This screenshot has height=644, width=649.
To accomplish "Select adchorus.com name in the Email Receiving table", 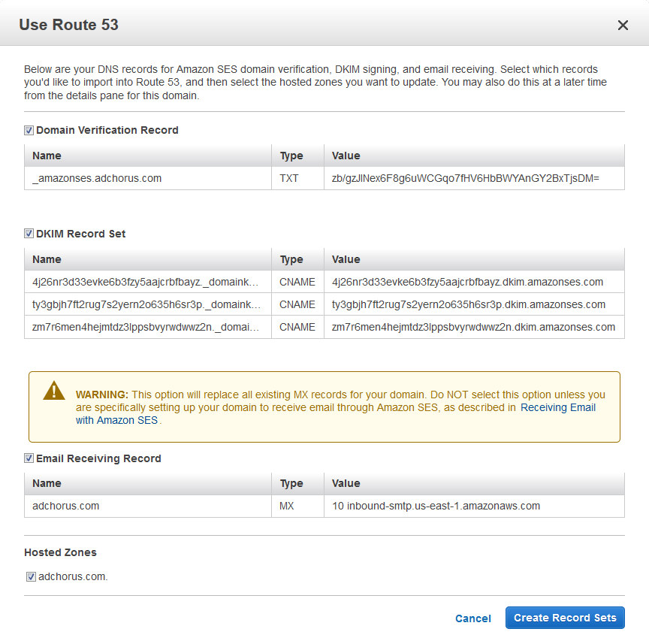I will [66, 506].
